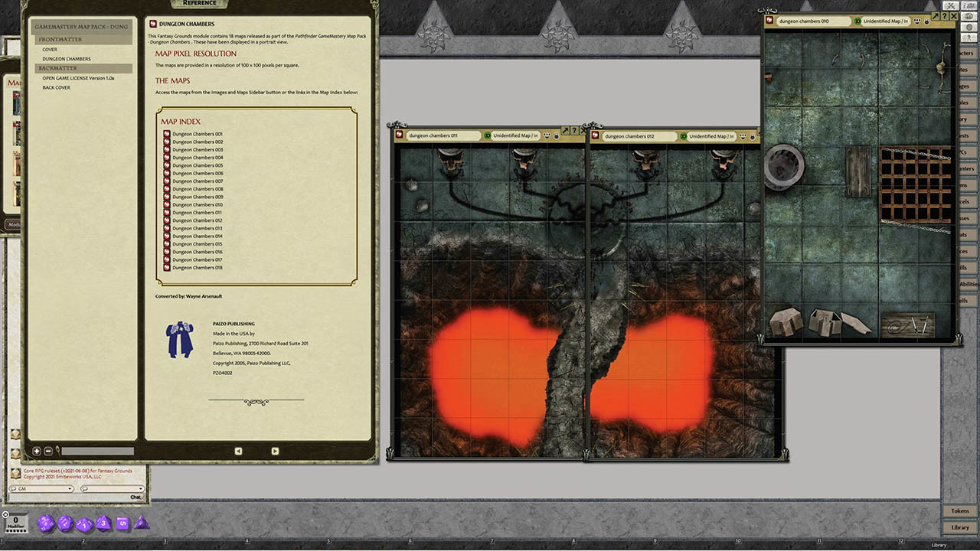
Task: Click the minus icon in Reference window footer
Action: [x=48, y=451]
